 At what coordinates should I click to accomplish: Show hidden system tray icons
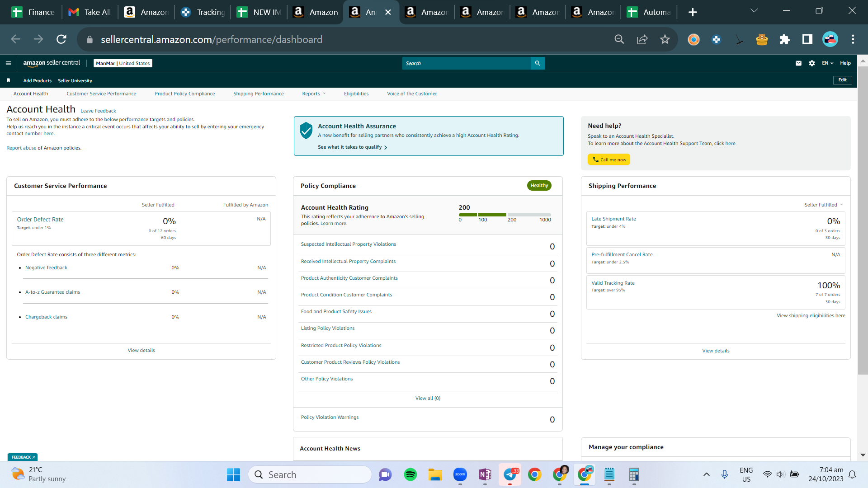(706, 474)
